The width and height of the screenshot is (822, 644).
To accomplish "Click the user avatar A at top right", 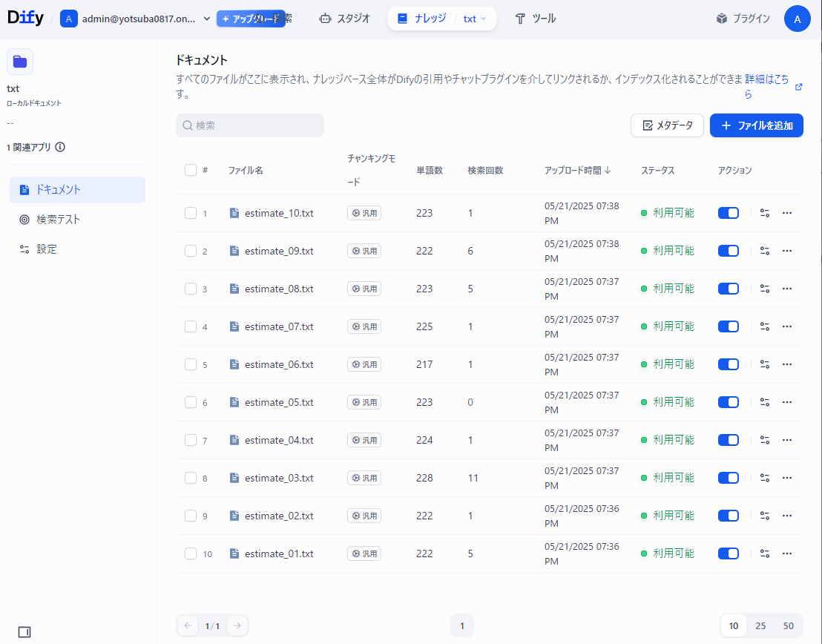I will (x=797, y=19).
